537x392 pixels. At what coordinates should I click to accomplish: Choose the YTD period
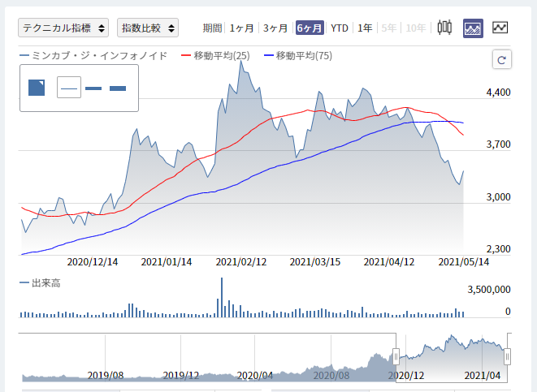(x=340, y=28)
